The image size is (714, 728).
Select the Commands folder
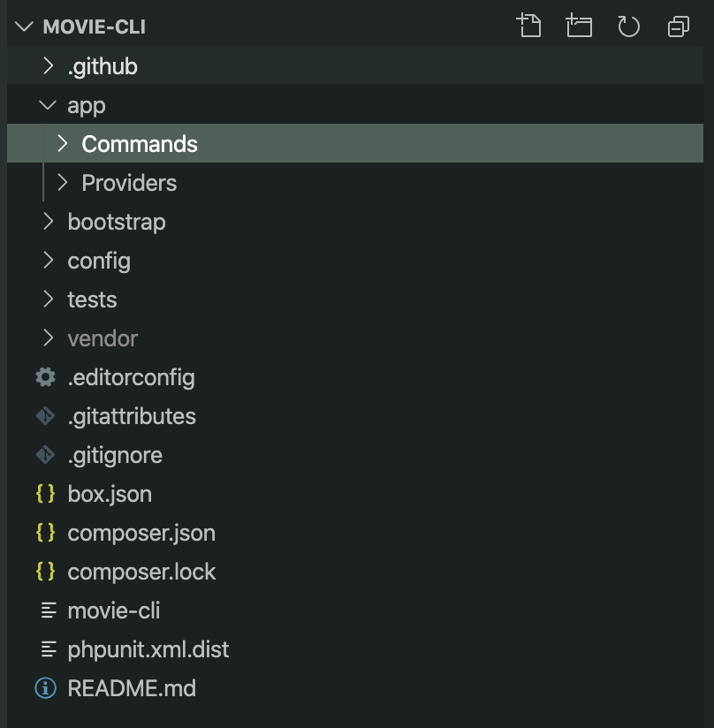[x=139, y=144]
